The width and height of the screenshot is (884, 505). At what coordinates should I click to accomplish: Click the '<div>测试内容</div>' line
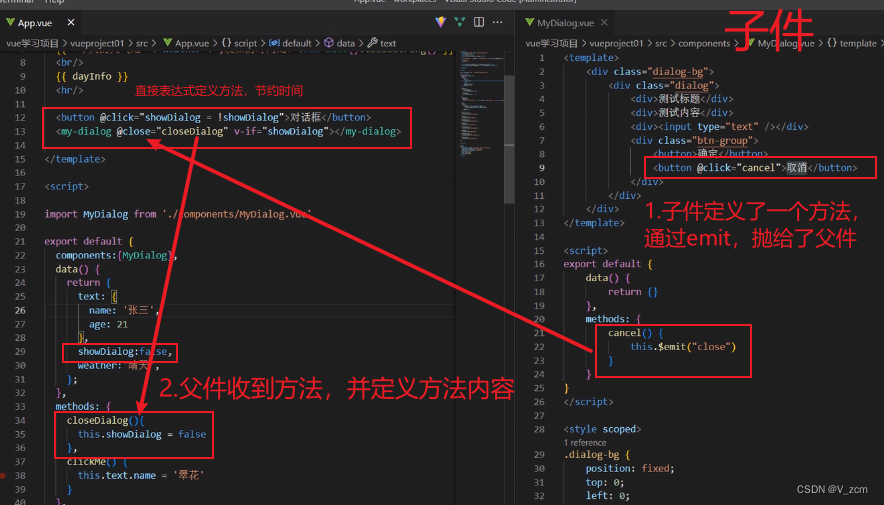[682, 112]
